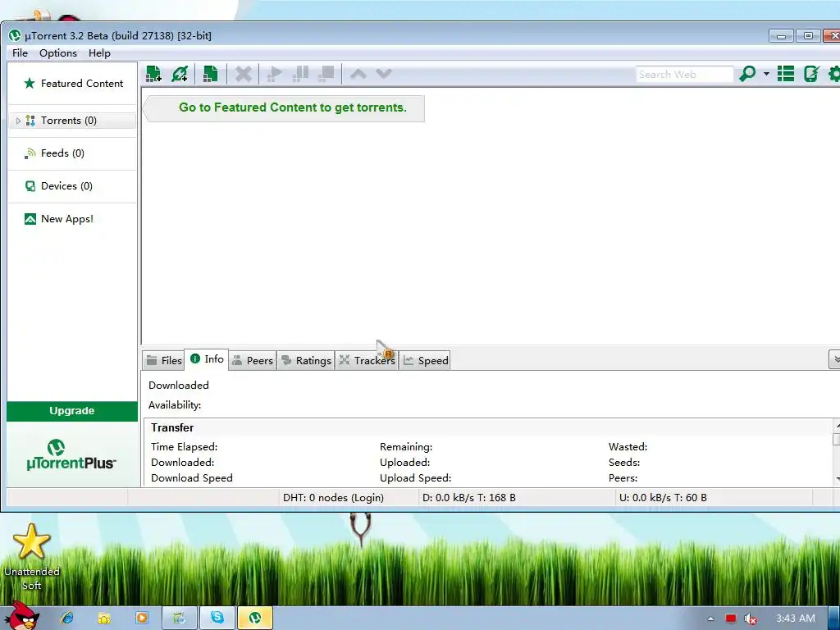Click the Stop torrent toolbar icon
Viewport: 840px width, 630px height.
point(326,74)
